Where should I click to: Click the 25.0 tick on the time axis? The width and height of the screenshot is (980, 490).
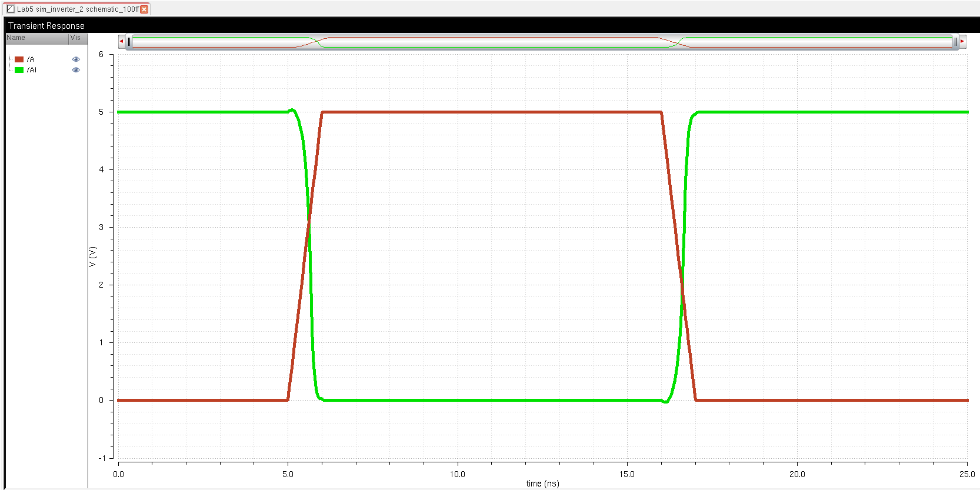[967, 474]
